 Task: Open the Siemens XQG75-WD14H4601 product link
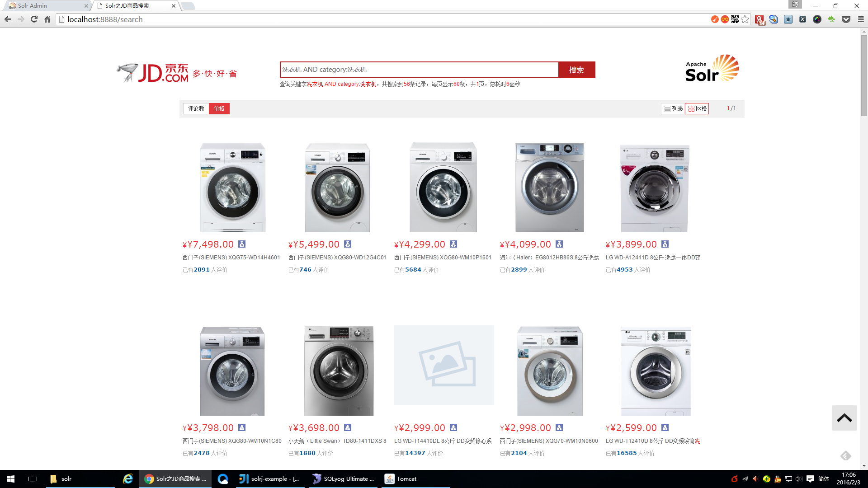(231, 258)
